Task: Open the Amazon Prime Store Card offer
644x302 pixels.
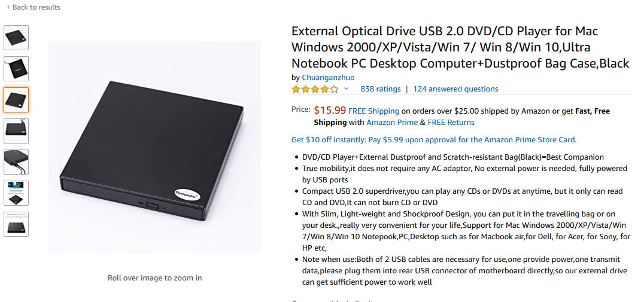Action: pyautogui.click(x=434, y=139)
